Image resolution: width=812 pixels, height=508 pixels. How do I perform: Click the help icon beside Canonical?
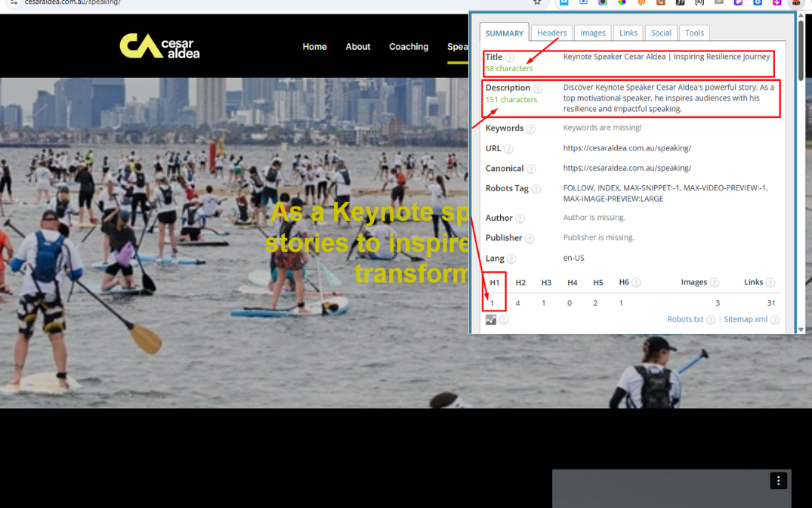coord(531,169)
